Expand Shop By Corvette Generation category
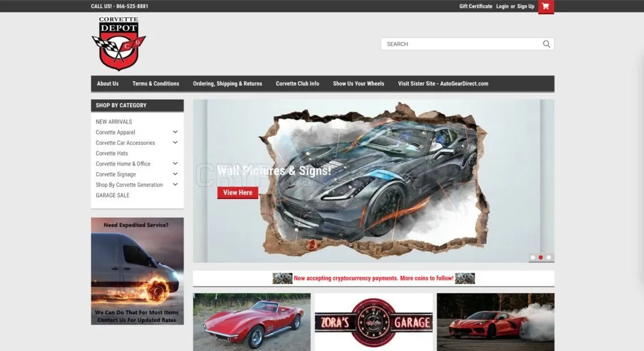Viewport: 644px width, 351px height. pyautogui.click(x=175, y=185)
